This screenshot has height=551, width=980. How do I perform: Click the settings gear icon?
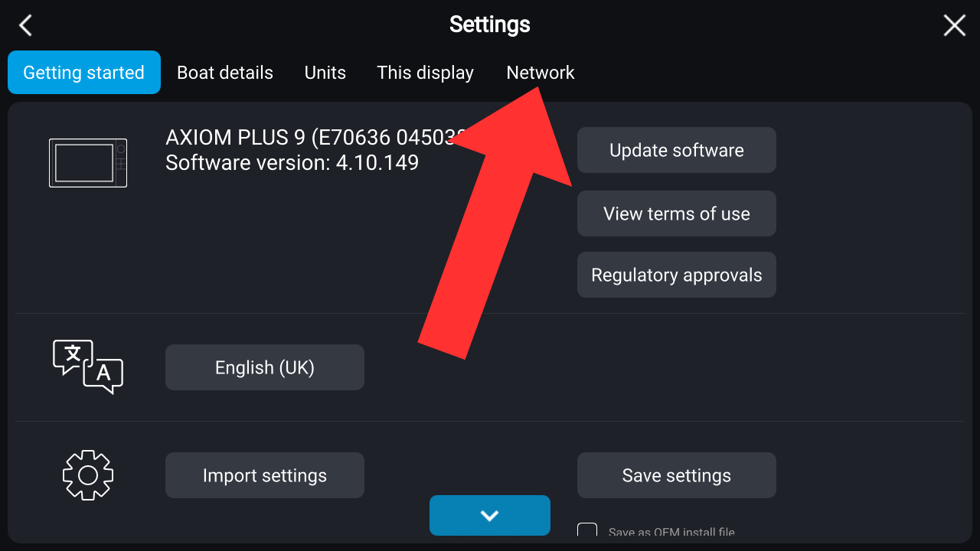(x=88, y=474)
